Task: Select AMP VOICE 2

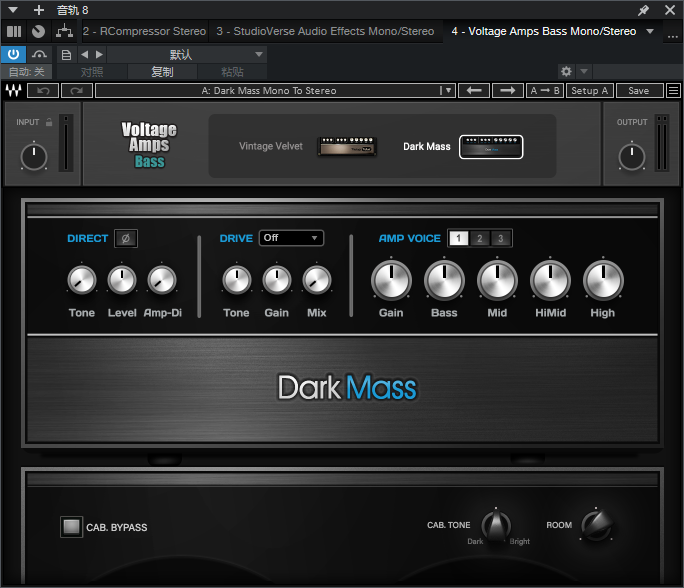Action: (x=480, y=238)
